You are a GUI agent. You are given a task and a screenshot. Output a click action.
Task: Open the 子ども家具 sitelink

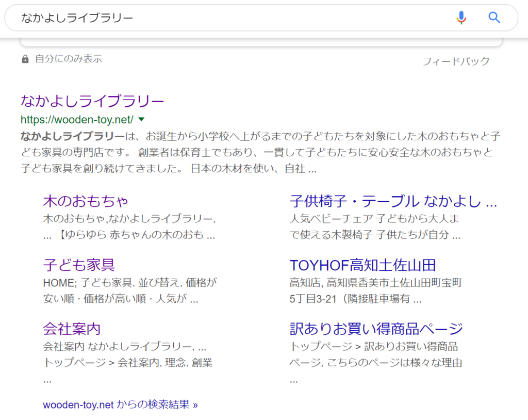[79, 265]
